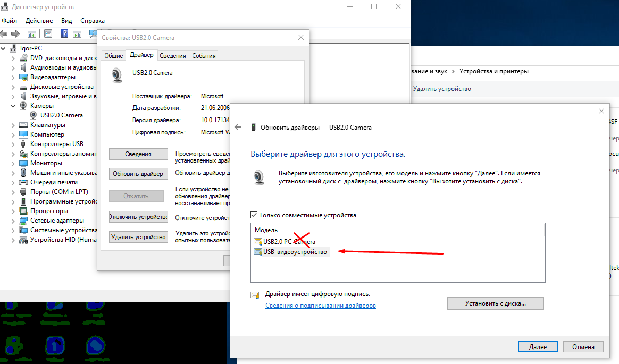Click Удалить устройство button in properties dialog

pos(138,236)
